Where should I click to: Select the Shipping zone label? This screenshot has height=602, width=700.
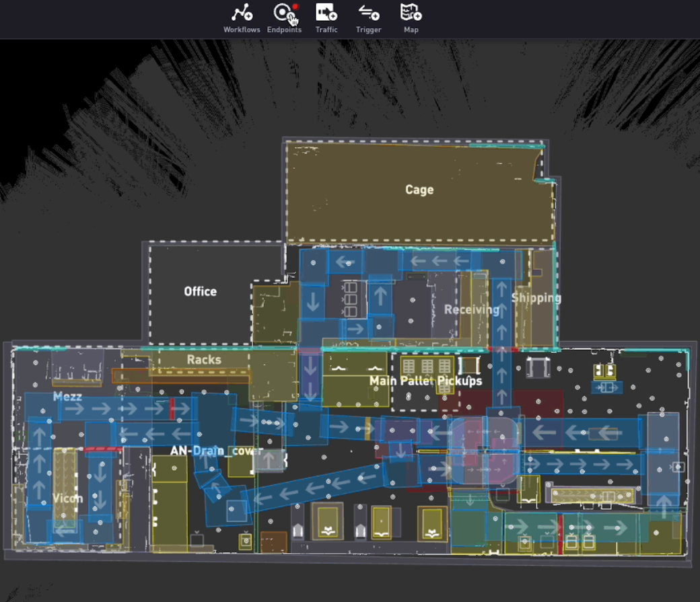536,298
